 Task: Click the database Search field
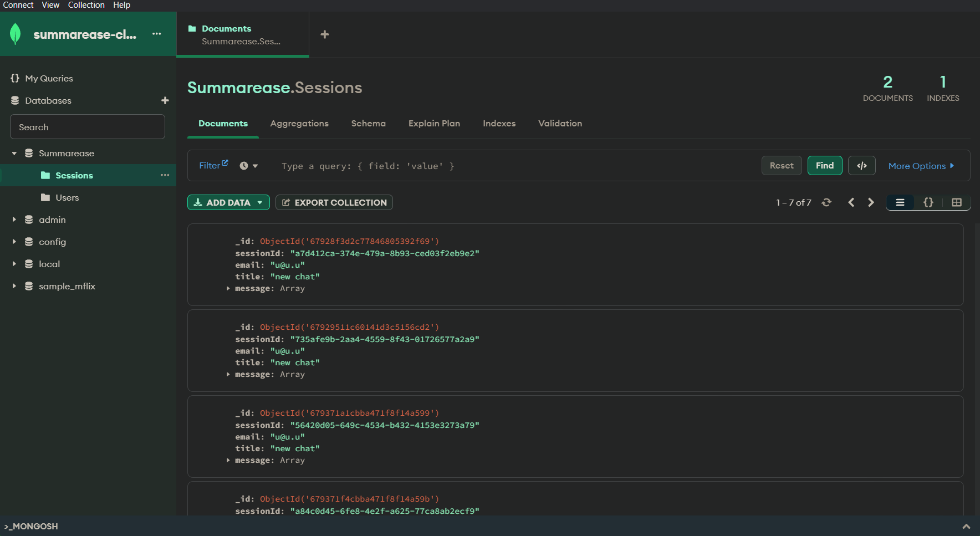pyautogui.click(x=88, y=127)
